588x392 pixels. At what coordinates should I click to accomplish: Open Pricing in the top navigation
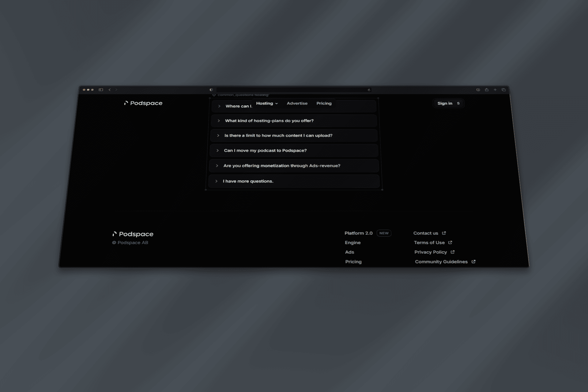coord(324,104)
